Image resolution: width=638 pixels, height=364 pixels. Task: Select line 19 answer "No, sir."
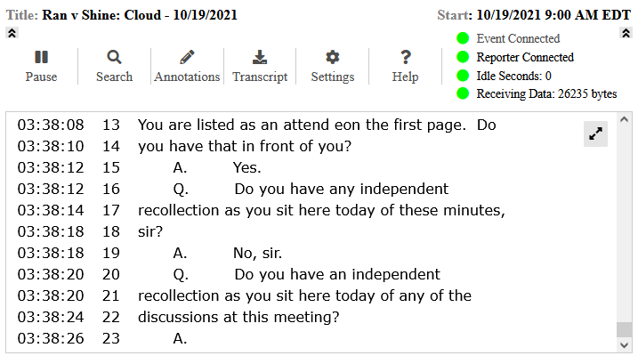[x=257, y=253]
